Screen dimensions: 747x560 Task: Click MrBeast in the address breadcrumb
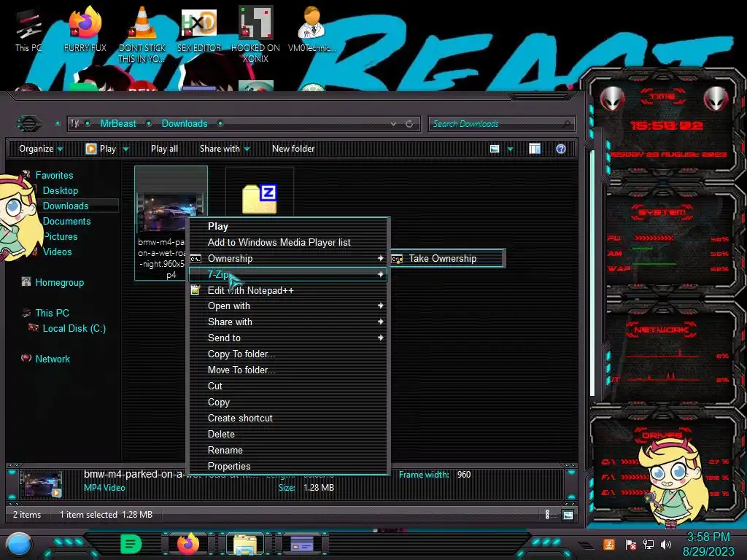coord(118,123)
